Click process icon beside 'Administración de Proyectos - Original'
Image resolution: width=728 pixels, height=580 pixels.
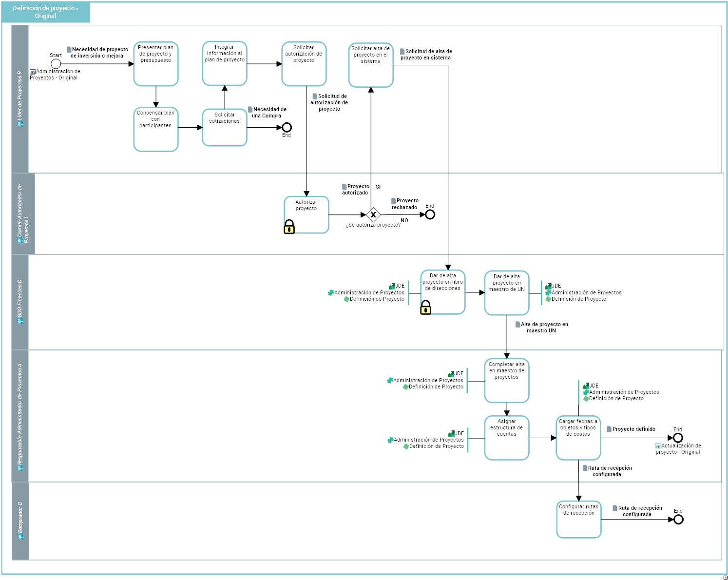pos(33,72)
